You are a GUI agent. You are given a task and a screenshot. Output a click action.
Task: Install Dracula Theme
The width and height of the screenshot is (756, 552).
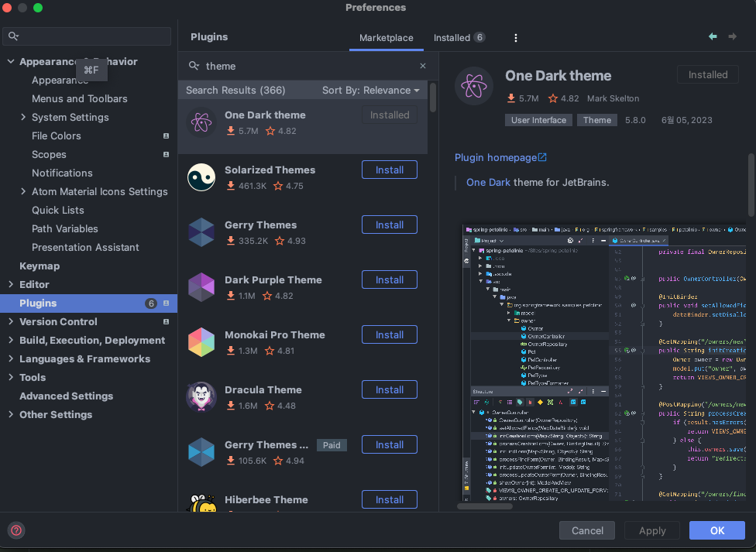pos(390,389)
